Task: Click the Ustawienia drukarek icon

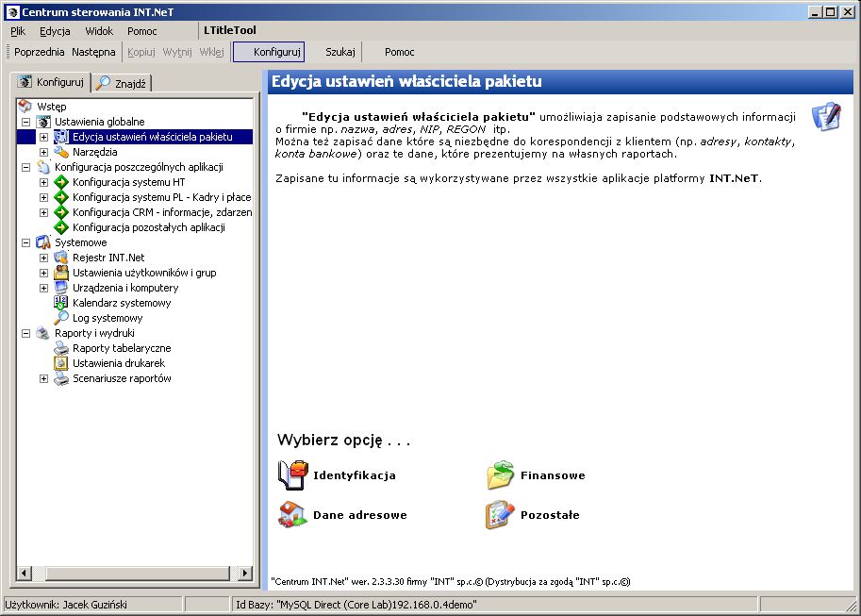Action: (61, 363)
